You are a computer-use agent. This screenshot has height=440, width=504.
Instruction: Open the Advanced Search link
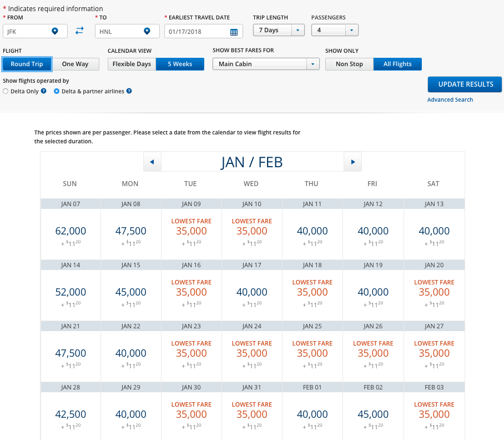(450, 100)
